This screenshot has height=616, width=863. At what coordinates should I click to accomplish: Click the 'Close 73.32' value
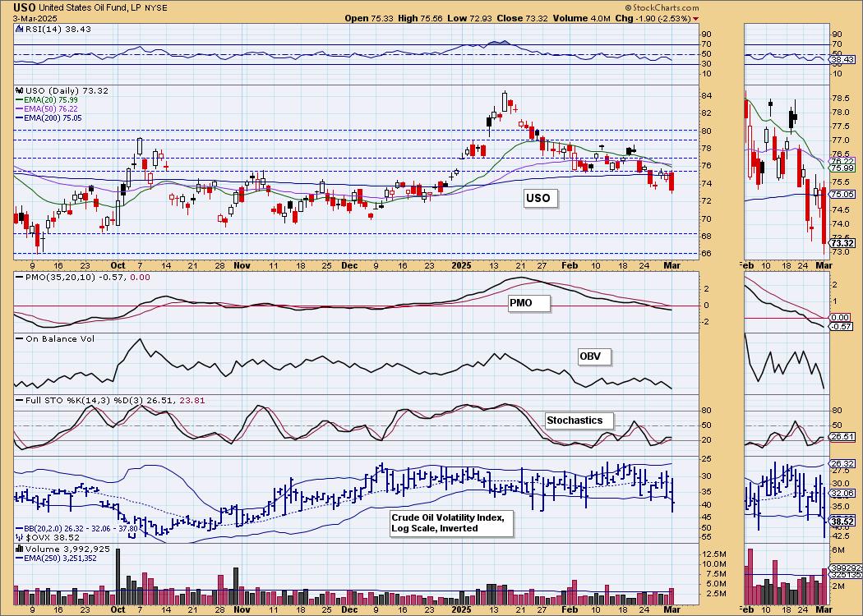tap(522, 18)
